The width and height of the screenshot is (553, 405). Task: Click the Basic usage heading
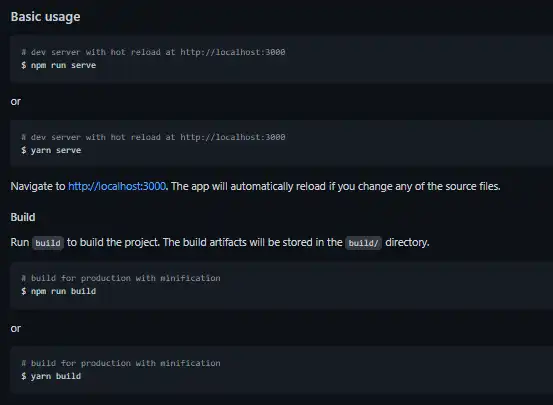coord(45,17)
